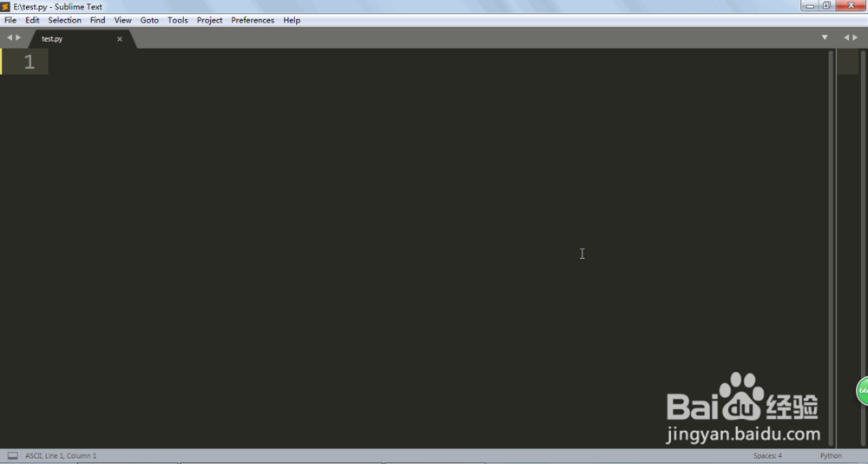This screenshot has width=868, height=464.
Task: Change Python syntax in status bar
Action: [831, 455]
